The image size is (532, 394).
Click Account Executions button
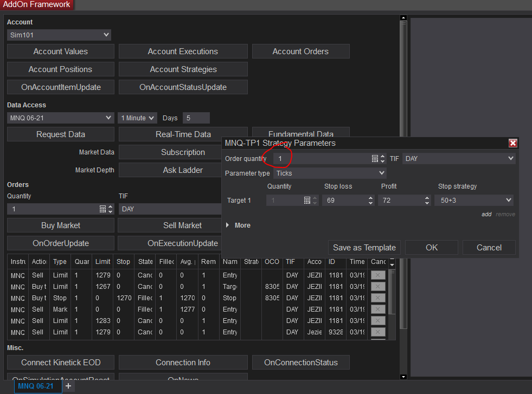183,51
